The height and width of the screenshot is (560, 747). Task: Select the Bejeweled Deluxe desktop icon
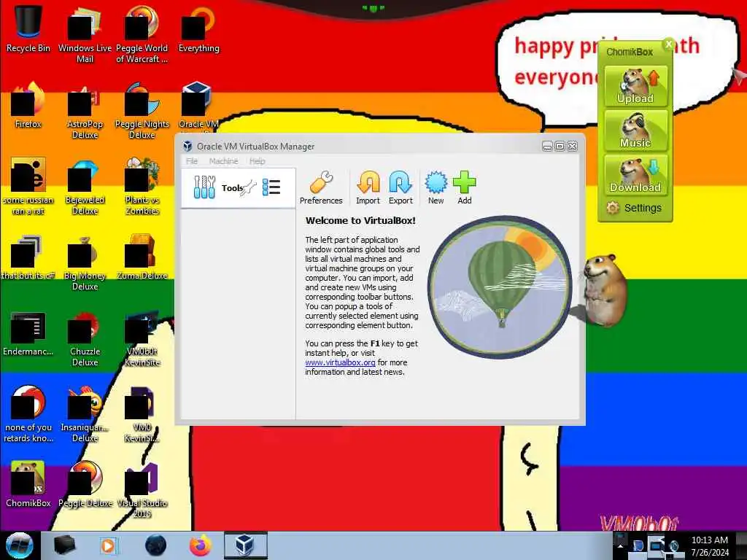click(x=85, y=187)
